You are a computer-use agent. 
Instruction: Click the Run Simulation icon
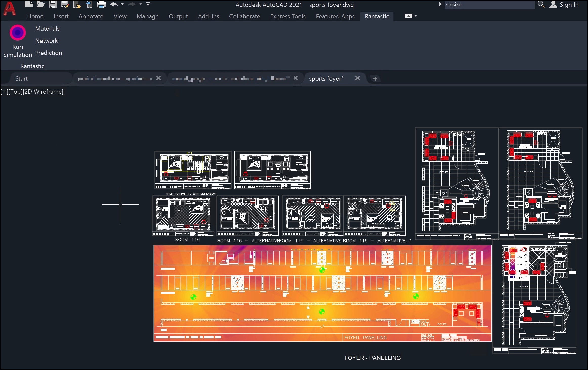point(17,33)
